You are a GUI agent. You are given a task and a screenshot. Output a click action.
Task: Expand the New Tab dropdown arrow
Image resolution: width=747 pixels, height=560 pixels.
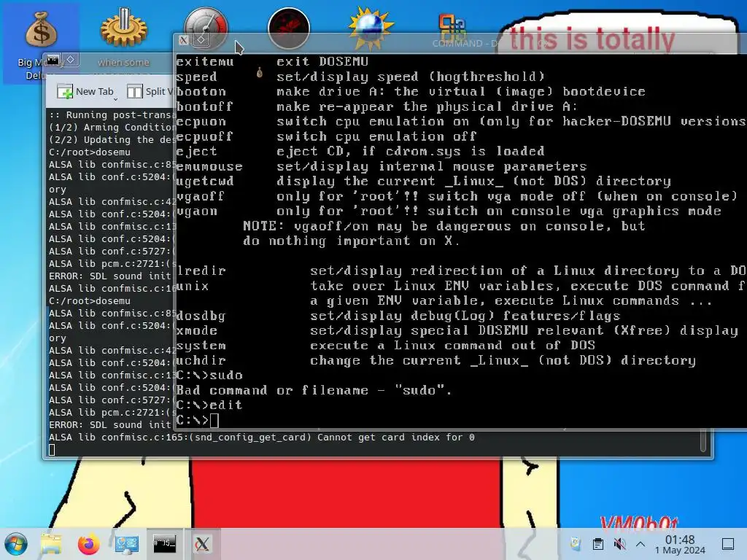click(115, 99)
